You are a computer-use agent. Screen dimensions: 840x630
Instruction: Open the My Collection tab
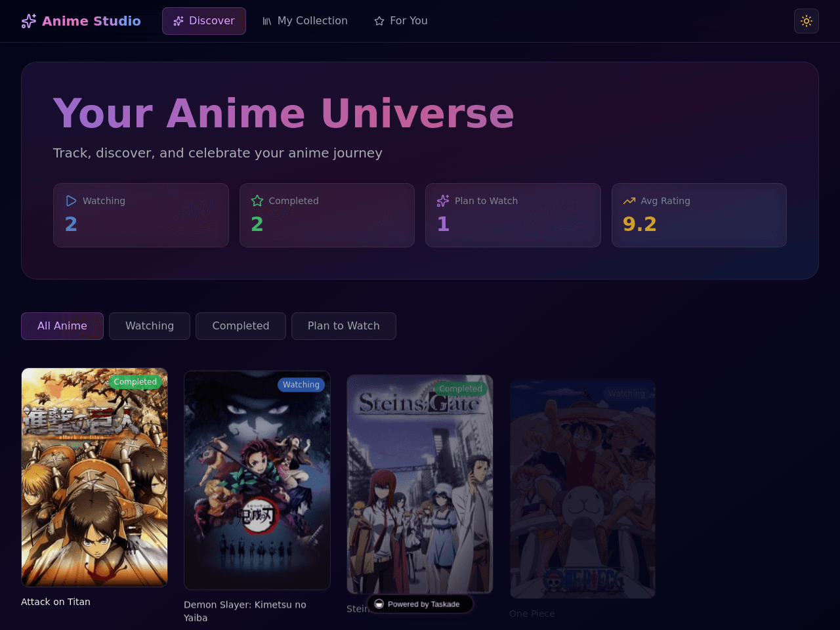pos(305,21)
